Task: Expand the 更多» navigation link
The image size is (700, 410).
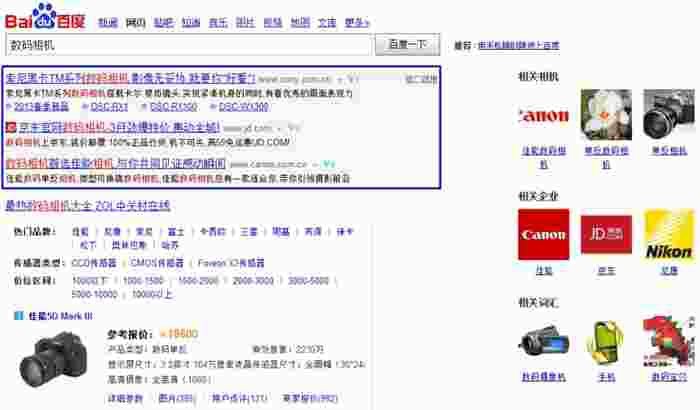Action: (357, 22)
